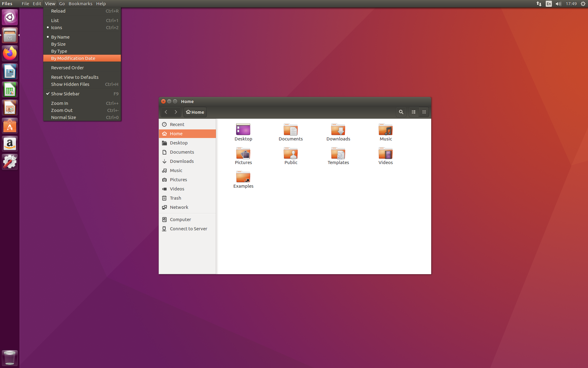Open the Trash sidebar entry

click(175, 198)
